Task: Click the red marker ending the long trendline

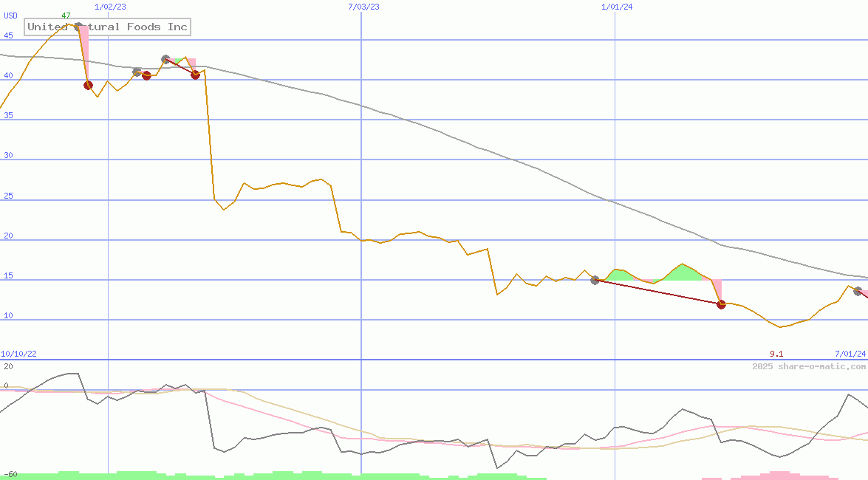Action: 721,304
